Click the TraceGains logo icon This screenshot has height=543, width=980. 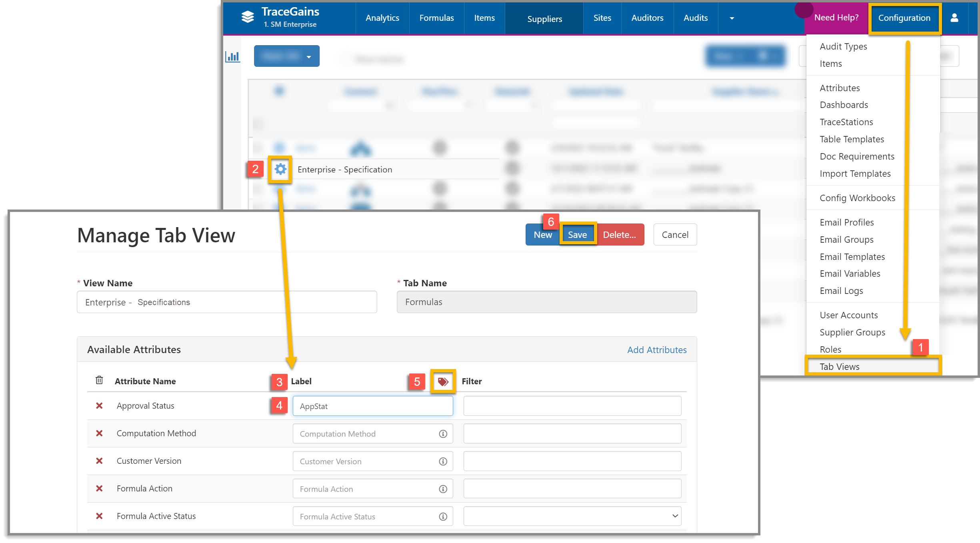[x=248, y=17]
